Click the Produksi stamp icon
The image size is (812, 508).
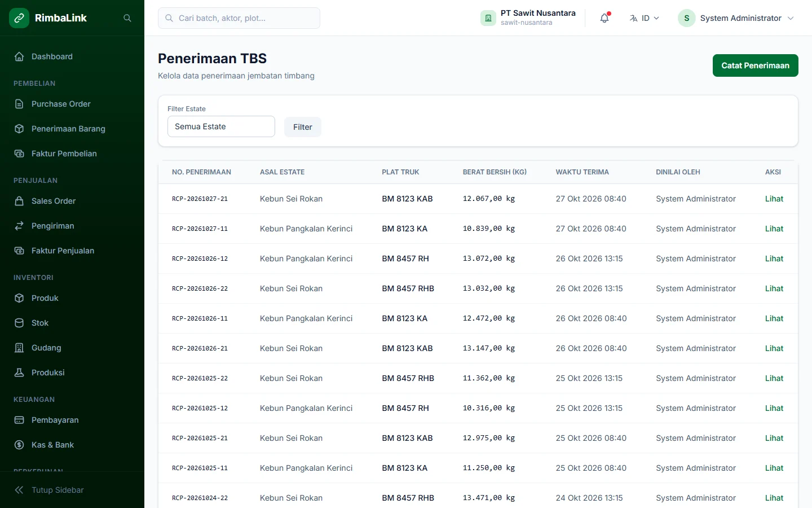click(x=19, y=373)
